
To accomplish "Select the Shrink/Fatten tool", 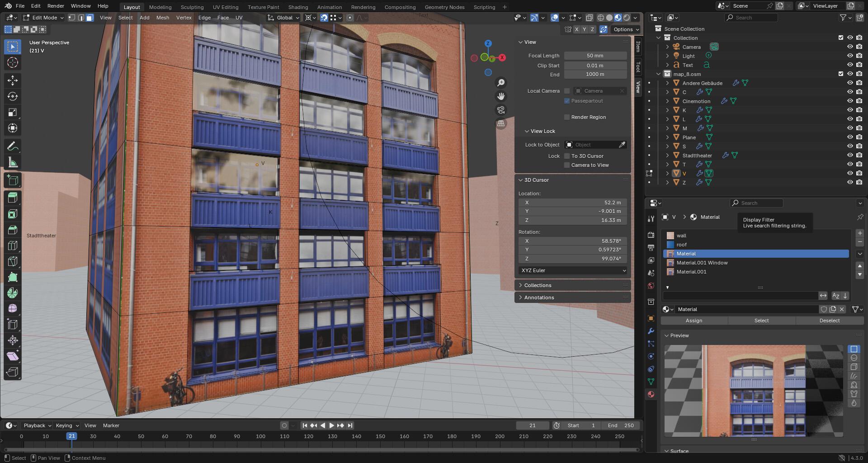I will [13, 340].
